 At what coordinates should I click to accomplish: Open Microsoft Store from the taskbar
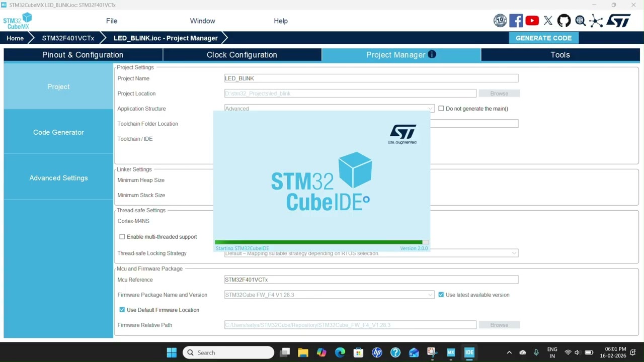click(358, 352)
